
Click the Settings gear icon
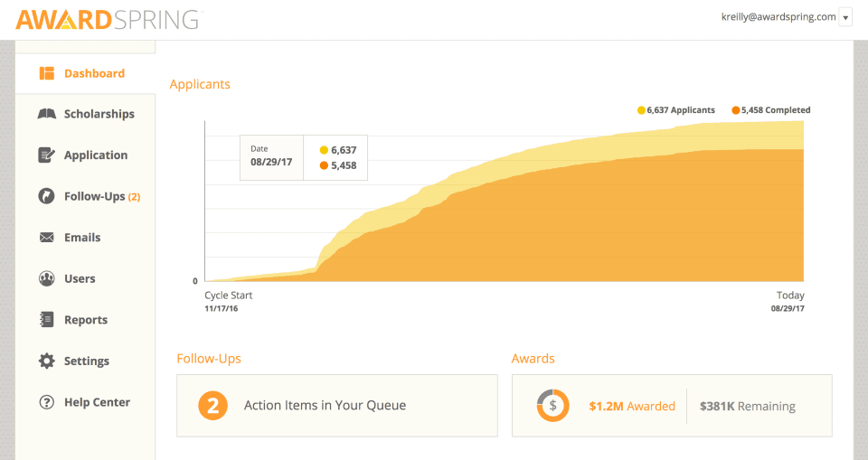[x=47, y=361]
